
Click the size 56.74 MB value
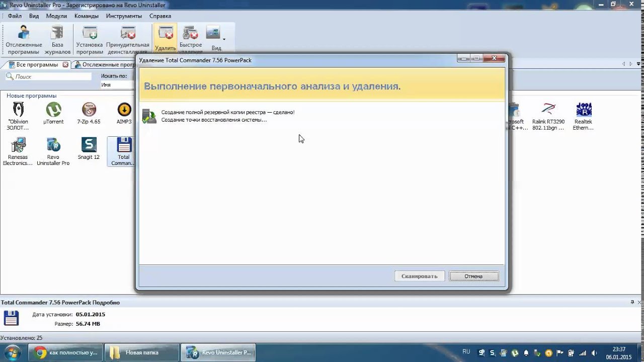coord(88,324)
